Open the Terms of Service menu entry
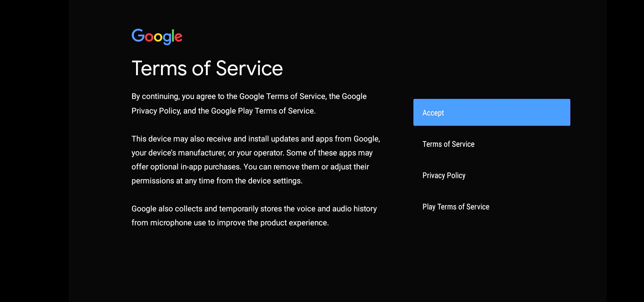 (x=448, y=144)
